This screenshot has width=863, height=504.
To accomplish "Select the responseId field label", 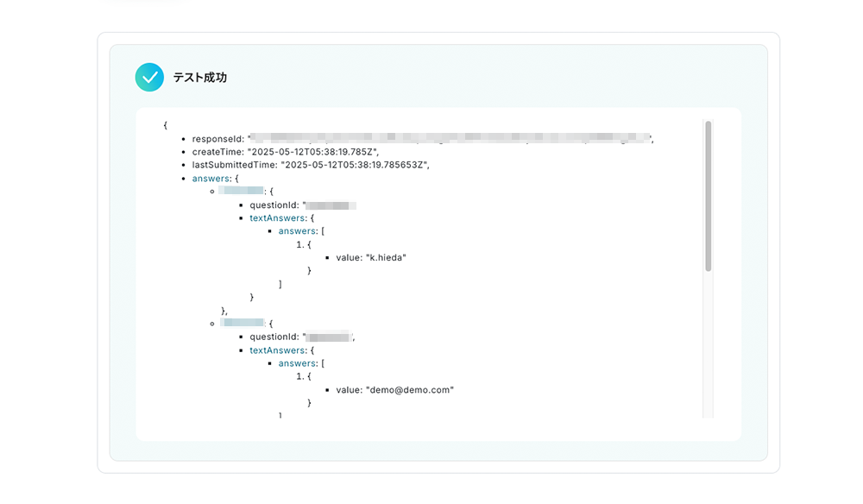I will [218, 139].
